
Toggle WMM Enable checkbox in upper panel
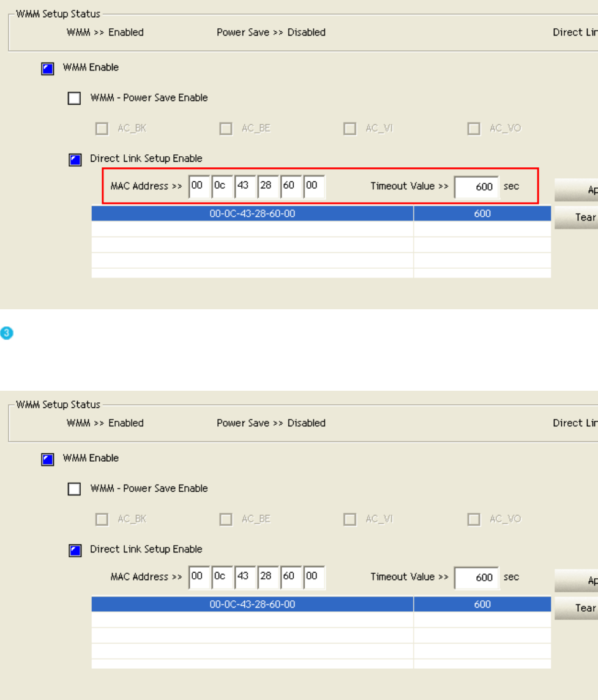pos(48,69)
